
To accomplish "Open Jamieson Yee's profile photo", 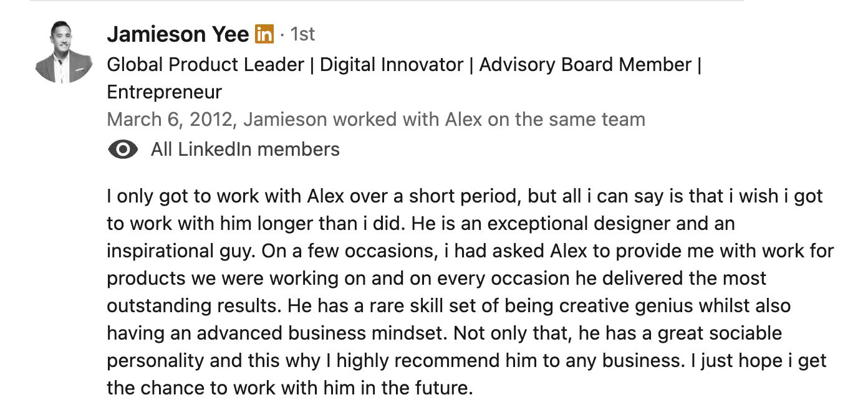I will click(64, 52).
